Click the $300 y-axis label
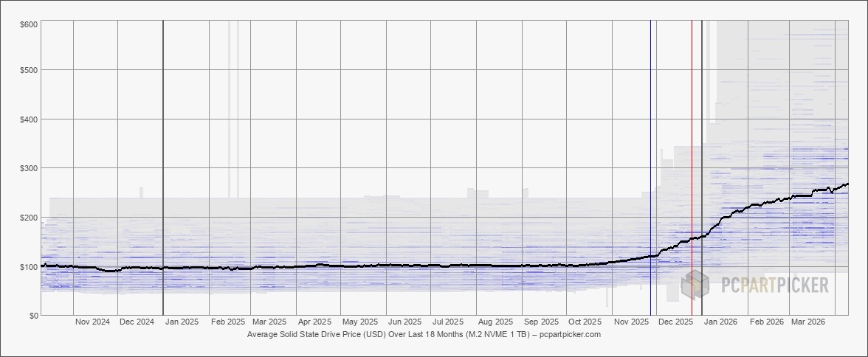Image resolution: width=868 pixels, height=357 pixels. (30, 169)
